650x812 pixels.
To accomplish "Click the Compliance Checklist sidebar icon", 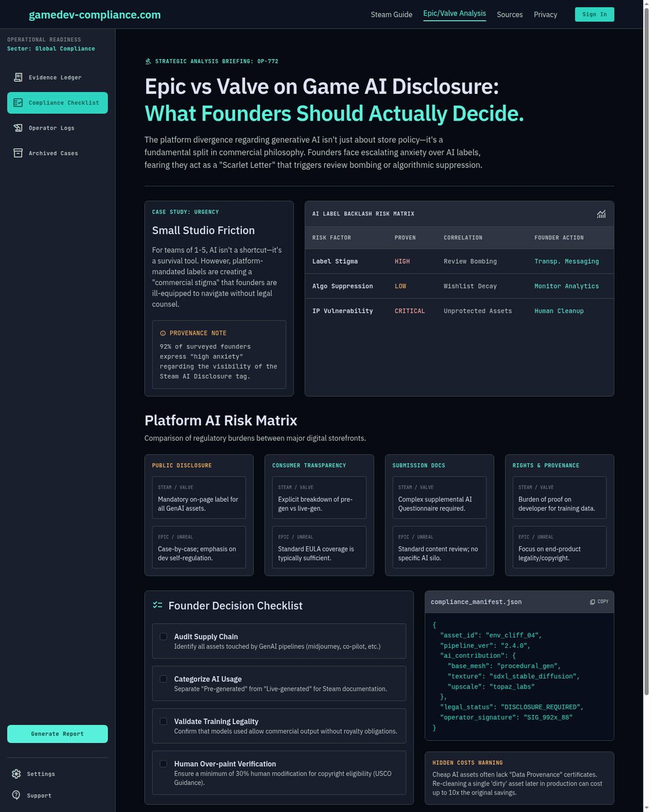I will (x=18, y=103).
